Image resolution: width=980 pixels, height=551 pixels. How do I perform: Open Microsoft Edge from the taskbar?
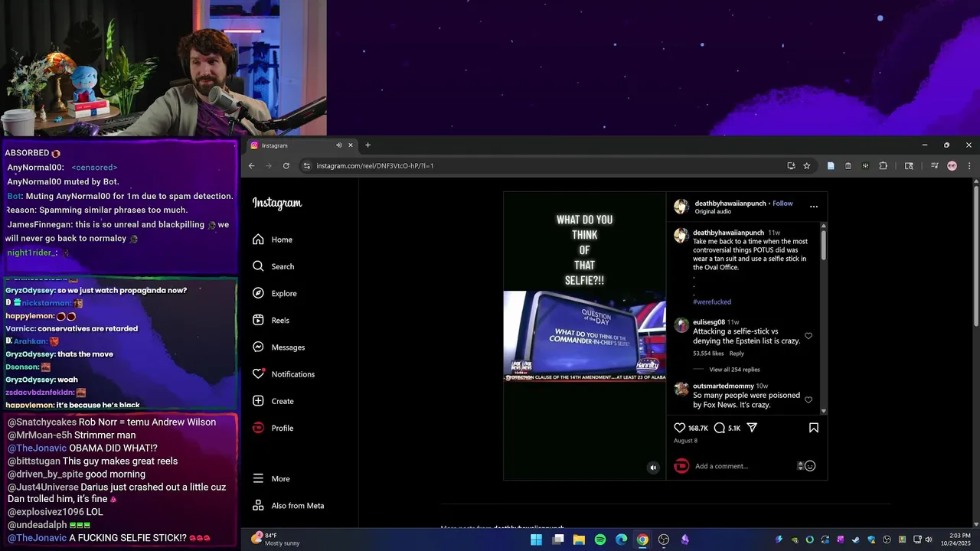[621, 540]
